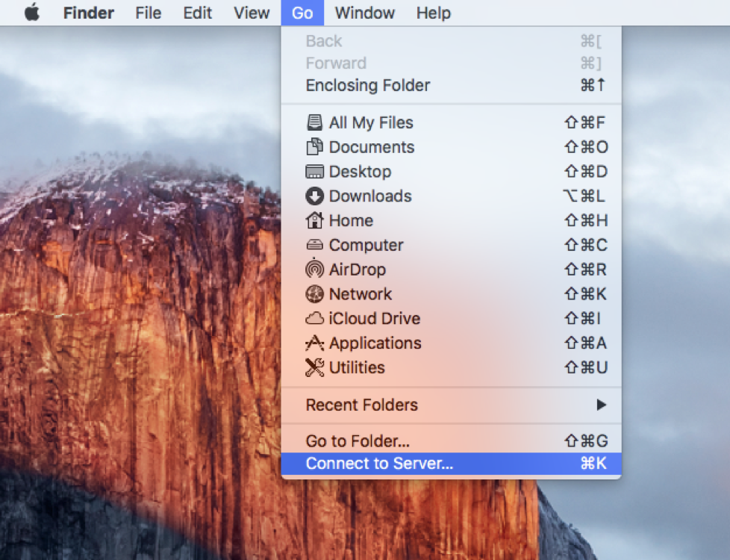Choose the All My Files label

click(371, 122)
